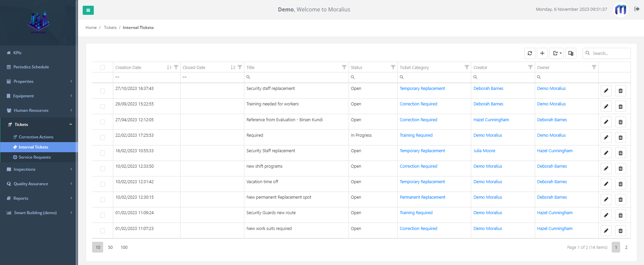644x265 pixels.
Task: Open the Status column filter icon
Action: click(x=393, y=67)
